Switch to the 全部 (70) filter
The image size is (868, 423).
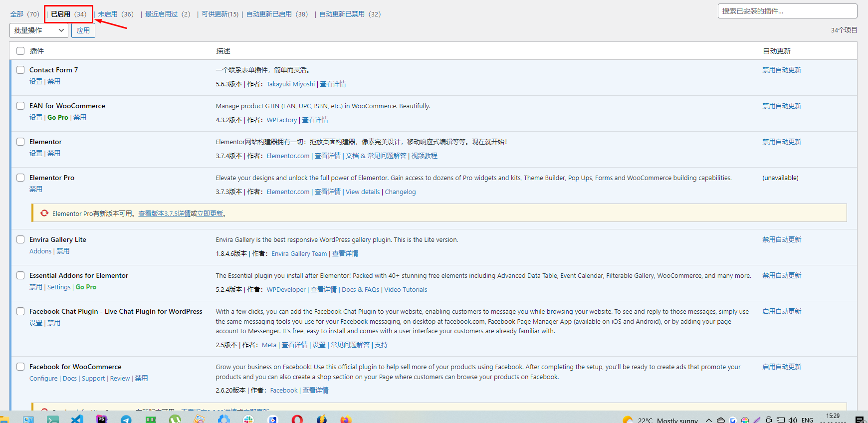tap(25, 14)
